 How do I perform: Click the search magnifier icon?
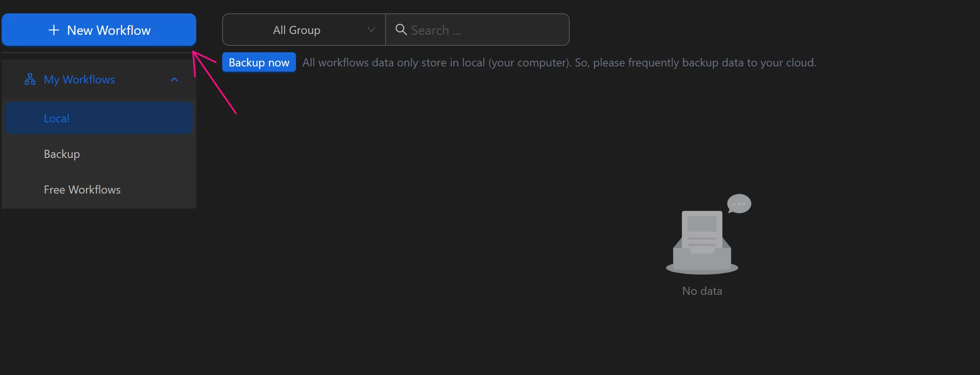pyautogui.click(x=401, y=30)
